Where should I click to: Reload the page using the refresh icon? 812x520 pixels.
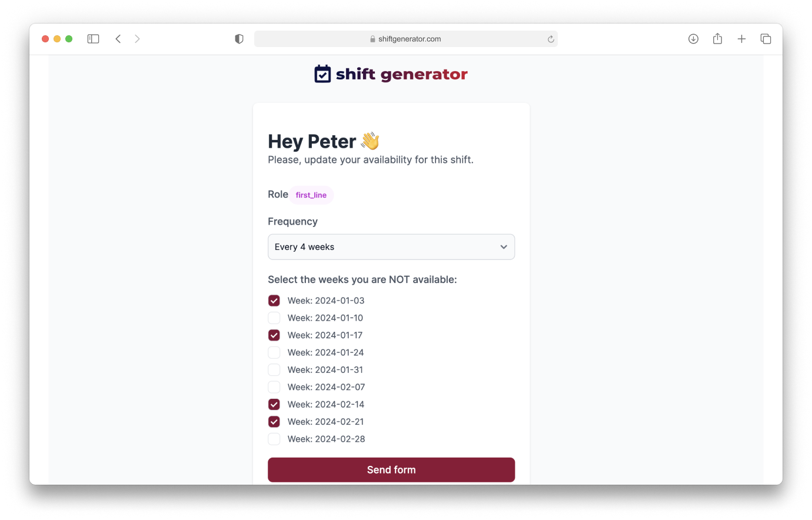(551, 39)
